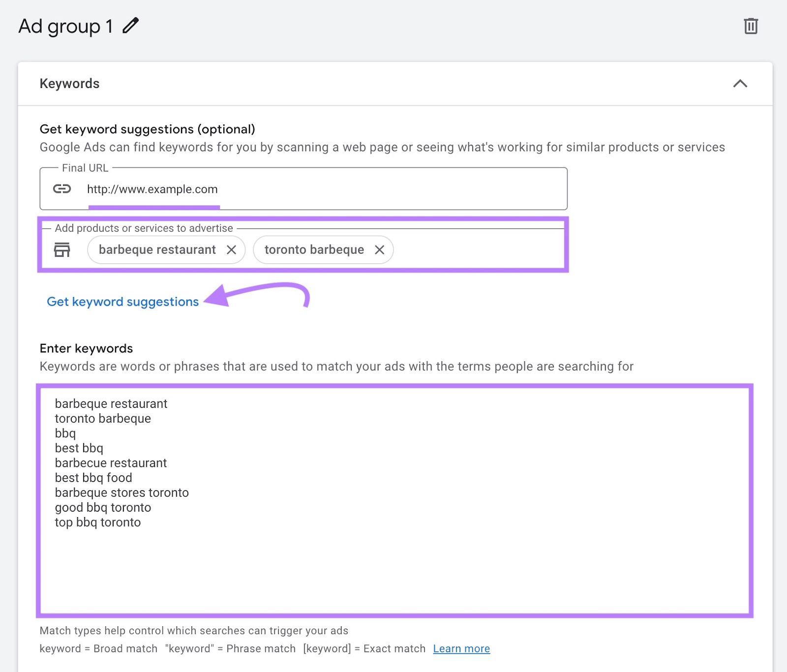Open the Get keyword suggestions link
787x672 pixels.
coord(122,302)
